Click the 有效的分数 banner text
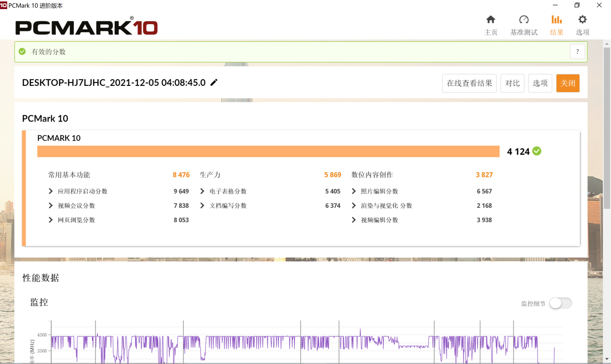Viewport: 611px width, 364px height. click(x=49, y=52)
